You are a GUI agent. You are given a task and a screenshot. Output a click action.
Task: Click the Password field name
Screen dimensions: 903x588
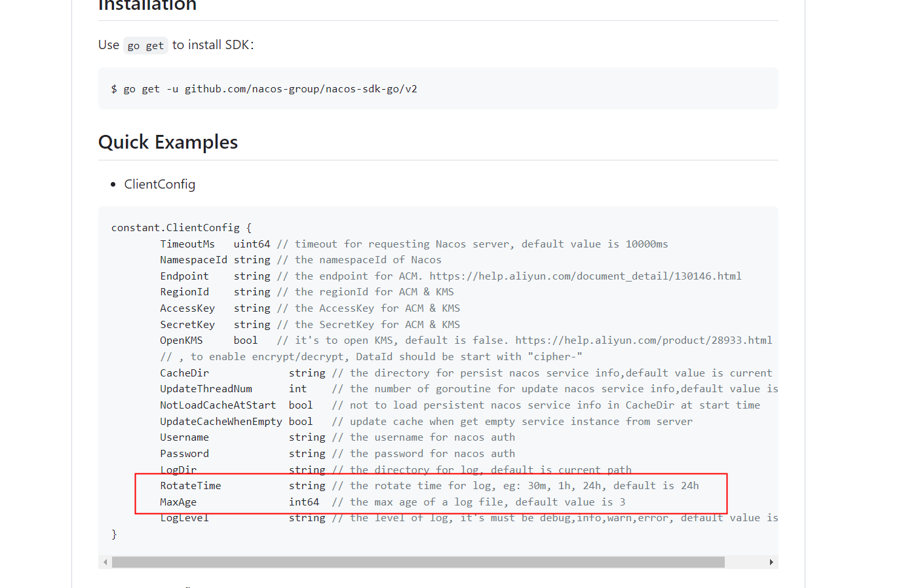(x=184, y=454)
